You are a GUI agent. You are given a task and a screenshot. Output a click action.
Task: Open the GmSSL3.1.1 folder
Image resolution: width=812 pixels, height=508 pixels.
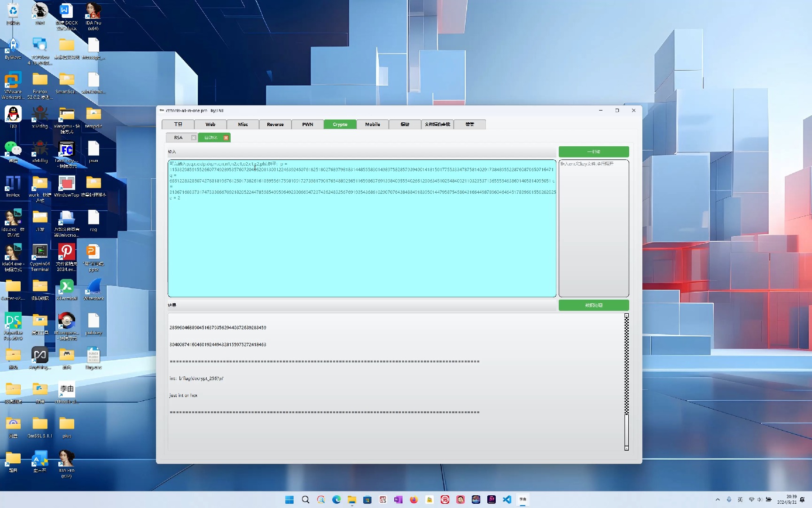pyautogui.click(x=40, y=427)
